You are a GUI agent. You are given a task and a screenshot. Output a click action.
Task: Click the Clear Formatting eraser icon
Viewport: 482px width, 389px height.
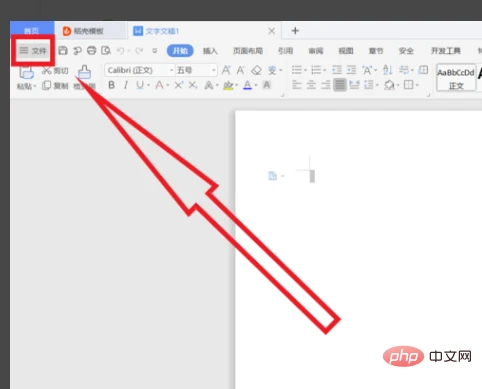(x=256, y=70)
